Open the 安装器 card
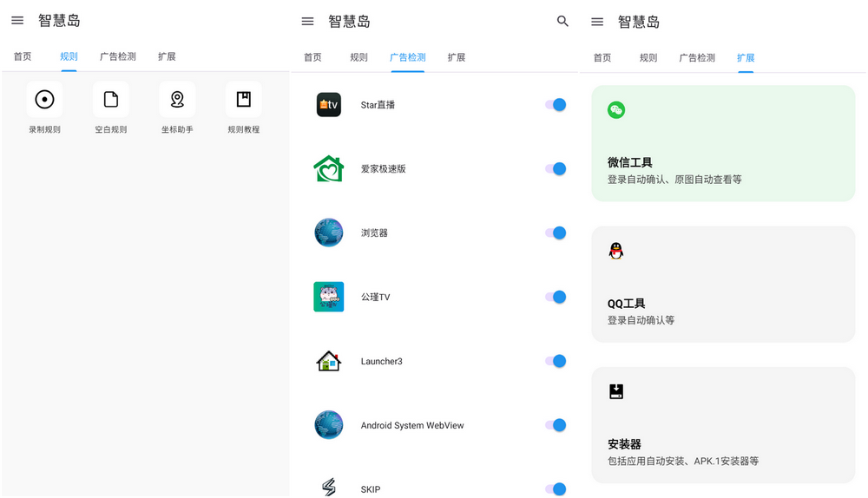 point(723,425)
